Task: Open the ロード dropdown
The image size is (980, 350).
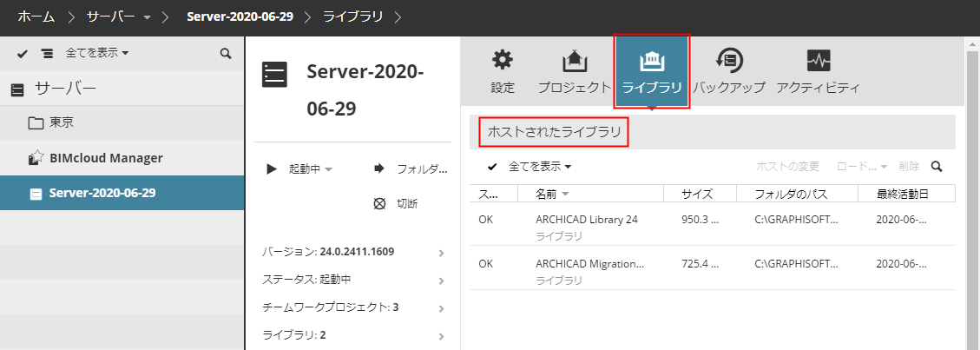Action: pyautogui.click(x=862, y=167)
